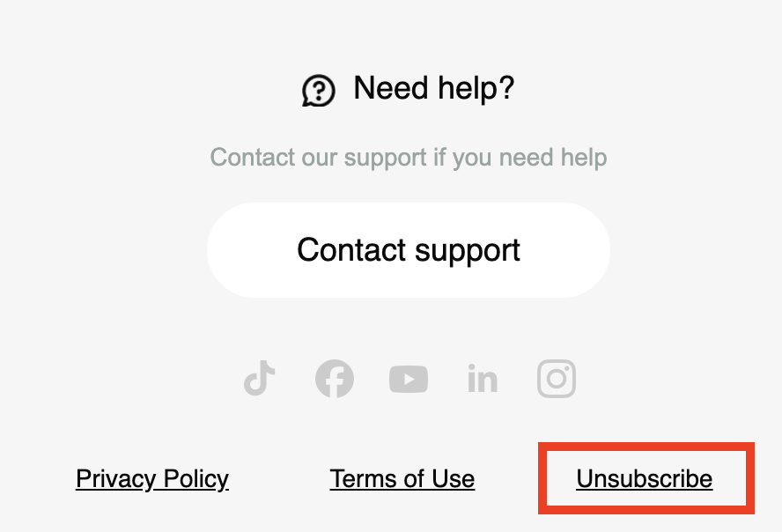This screenshot has width=782, height=532.
Task: Click the round Facebook "f" logo
Action: click(x=335, y=380)
